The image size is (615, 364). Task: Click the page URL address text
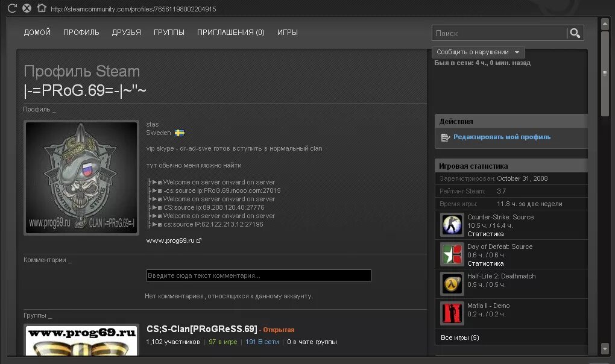[x=133, y=9]
